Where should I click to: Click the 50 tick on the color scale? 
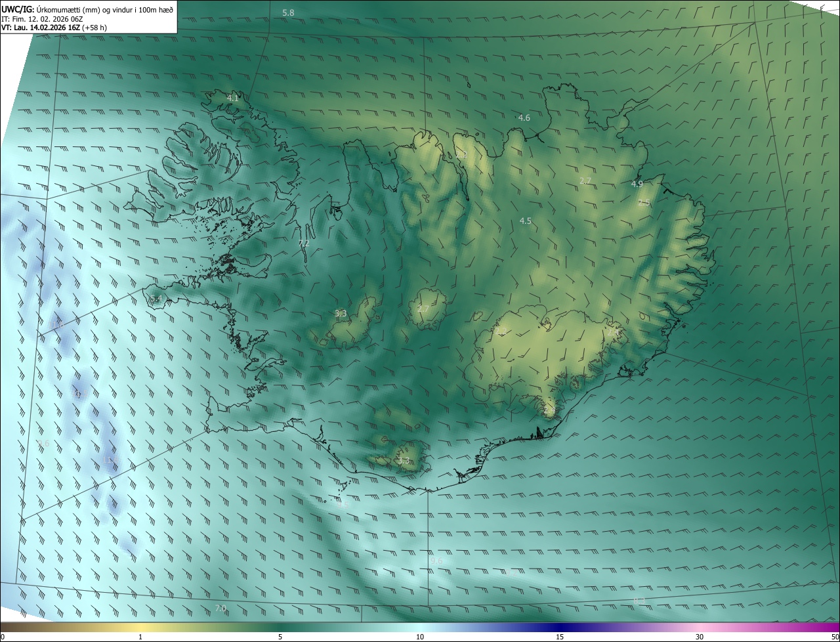(x=835, y=637)
